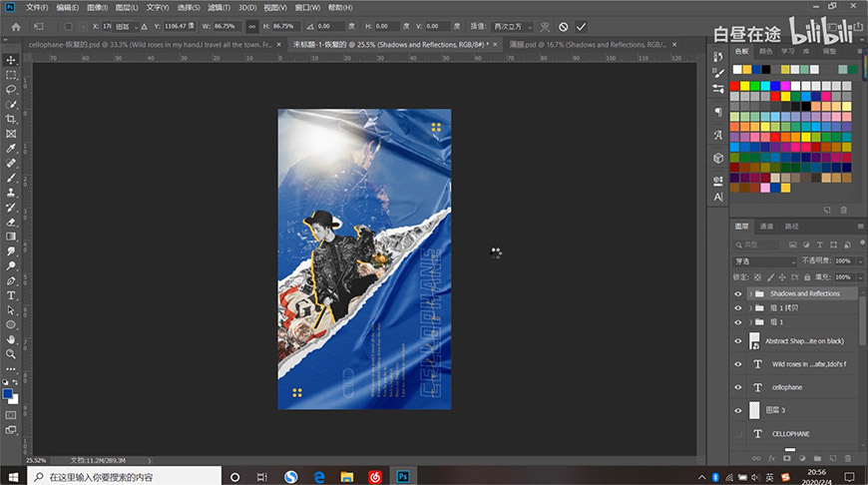Select the Eraser tool
This screenshot has height=485, width=868.
[11, 222]
